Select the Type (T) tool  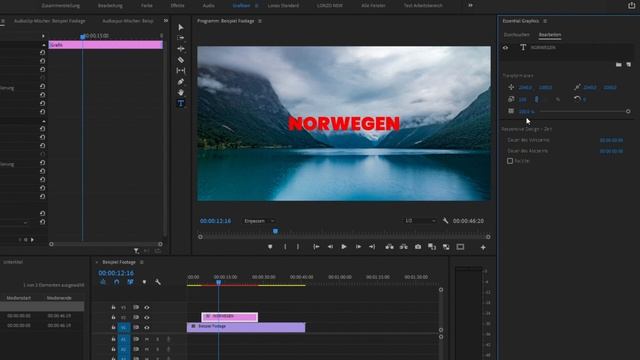pyautogui.click(x=181, y=103)
